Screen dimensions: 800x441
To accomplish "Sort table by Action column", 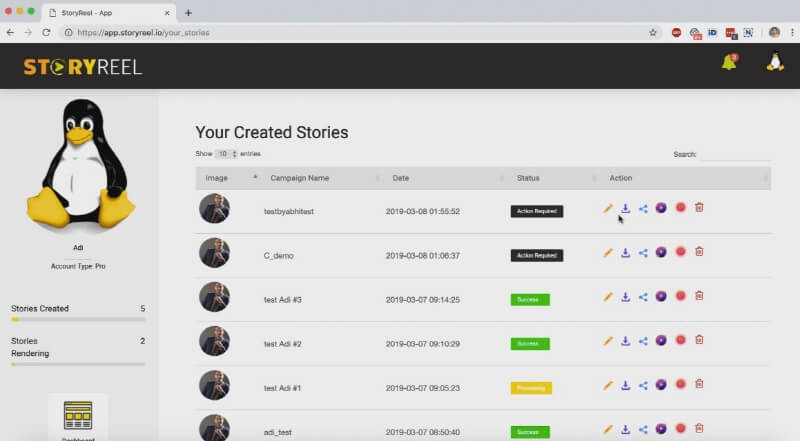I will [685, 178].
